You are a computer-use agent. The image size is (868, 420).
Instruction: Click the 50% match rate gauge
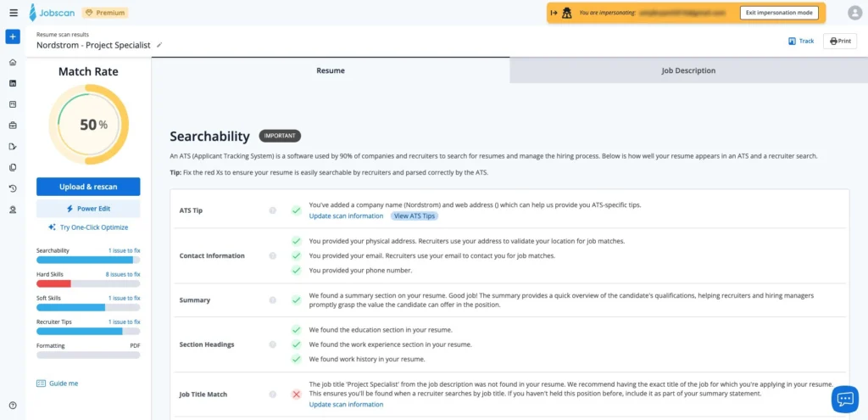coord(88,125)
